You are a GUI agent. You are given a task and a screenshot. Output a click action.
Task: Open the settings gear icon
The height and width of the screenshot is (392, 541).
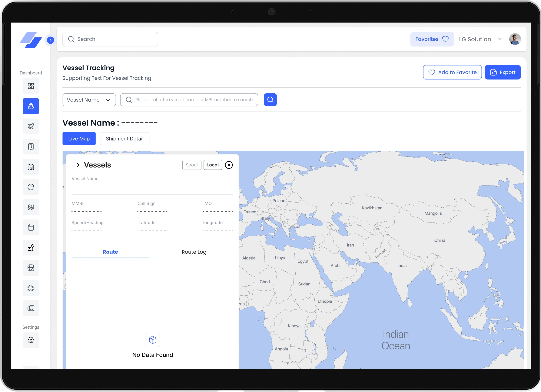point(31,340)
